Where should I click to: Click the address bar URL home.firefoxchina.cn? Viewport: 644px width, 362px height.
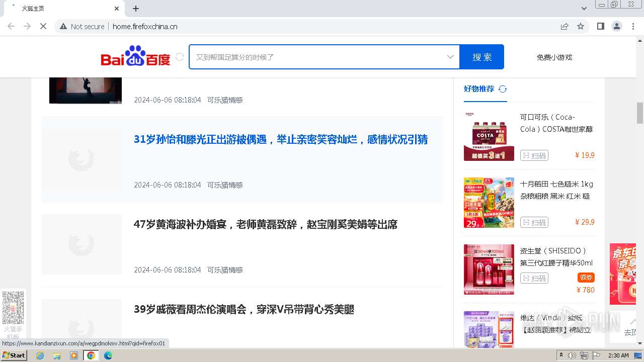coord(145,27)
